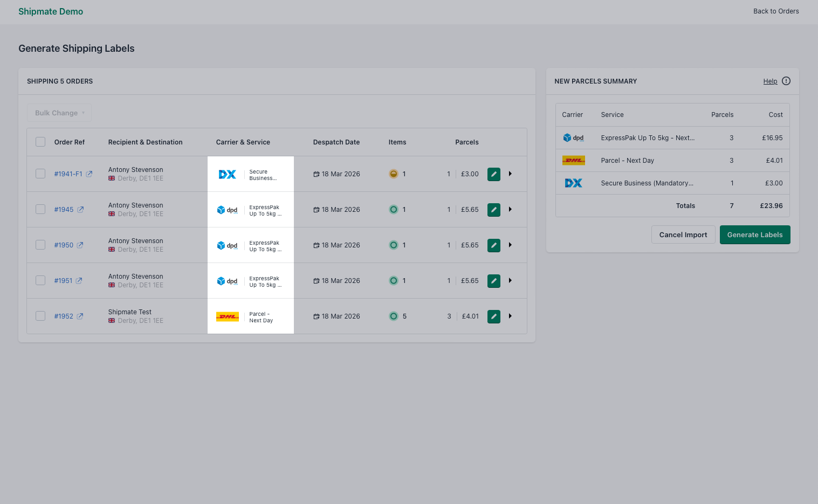Screen dimensions: 818x504
Task: Tick the checkbox for order #1950
Action: [40, 245]
